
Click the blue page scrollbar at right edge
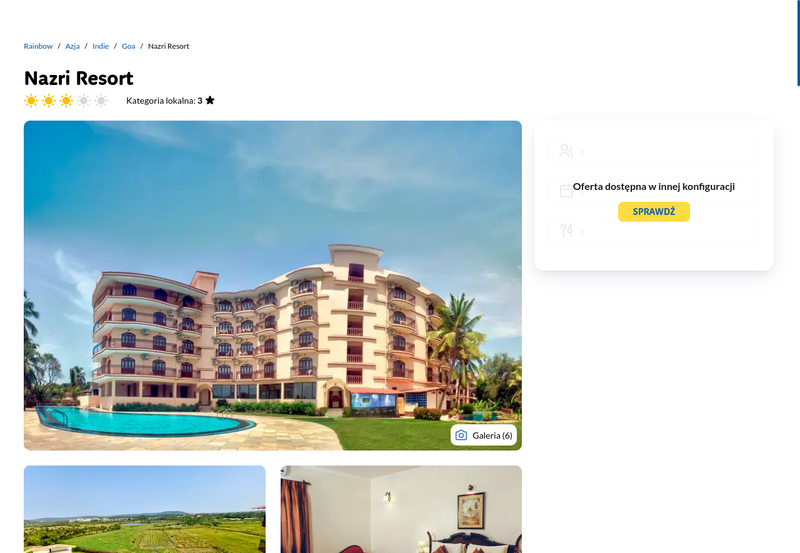[798, 43]
